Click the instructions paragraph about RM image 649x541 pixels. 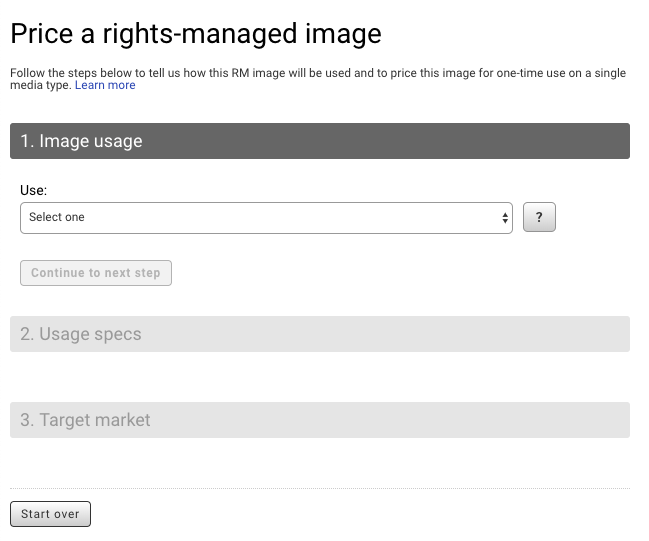pyautogui.click(x=318, y=79)
